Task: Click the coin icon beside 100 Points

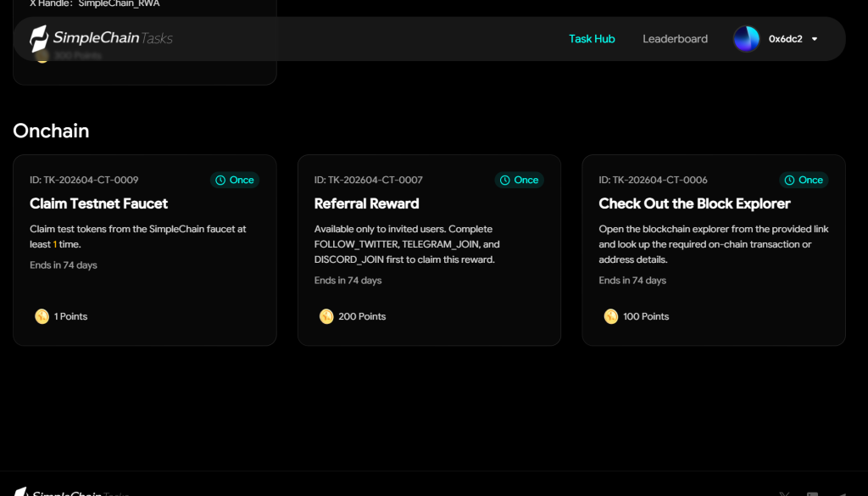Action: point(611,316)
